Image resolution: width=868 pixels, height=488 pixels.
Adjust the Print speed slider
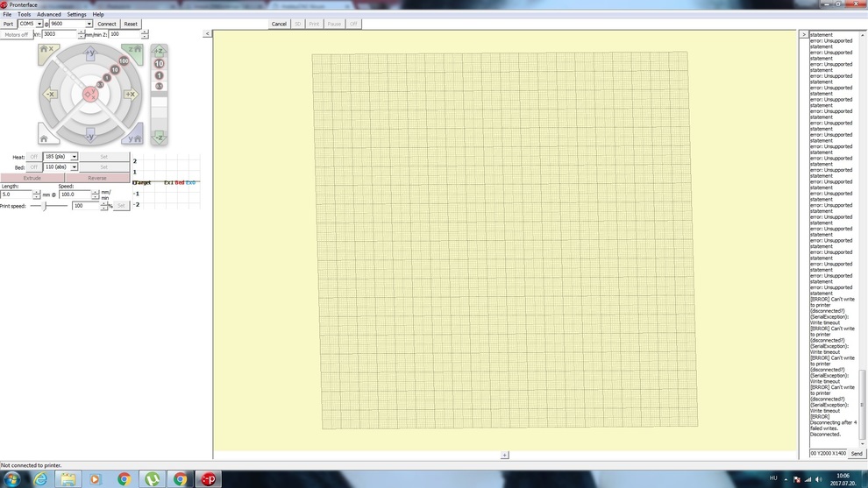[46, 206]
